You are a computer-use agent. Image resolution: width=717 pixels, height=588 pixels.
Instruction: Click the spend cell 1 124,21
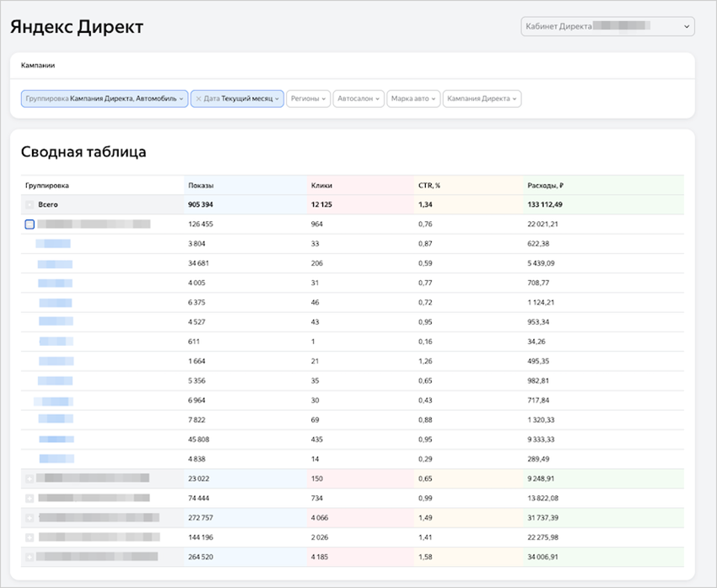point(541,303)
